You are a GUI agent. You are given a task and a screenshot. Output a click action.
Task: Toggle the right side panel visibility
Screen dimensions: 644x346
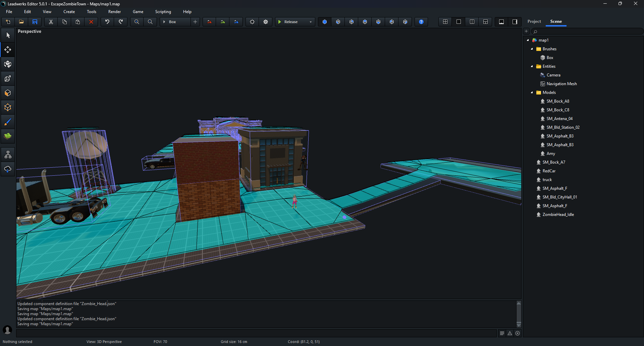coord(515,22)
